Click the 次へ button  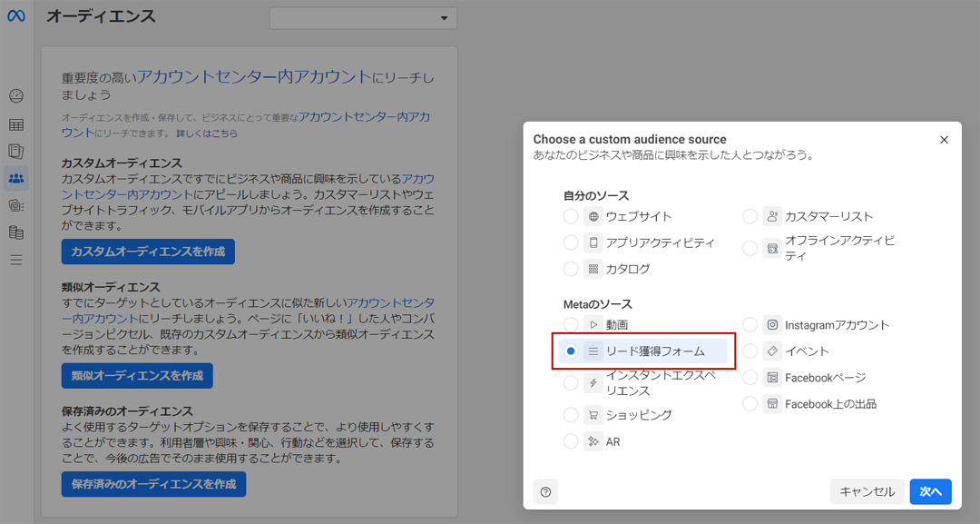point(930,491)
